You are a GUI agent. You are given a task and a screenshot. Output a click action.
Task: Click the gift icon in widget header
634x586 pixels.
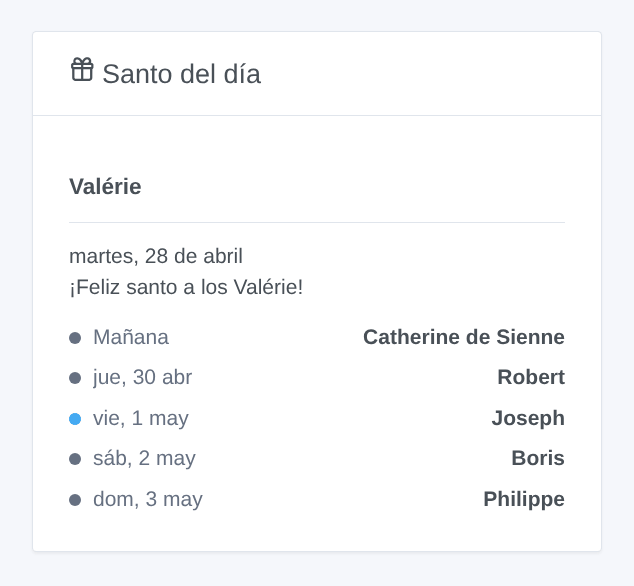tap(82, 70)
